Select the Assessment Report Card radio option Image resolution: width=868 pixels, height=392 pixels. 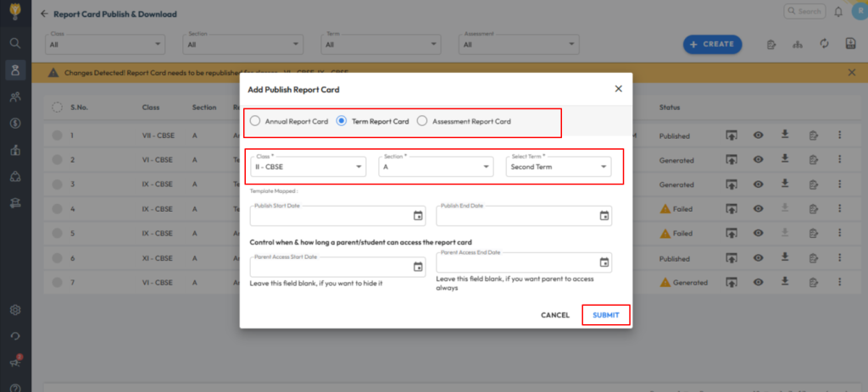(422, 121)
